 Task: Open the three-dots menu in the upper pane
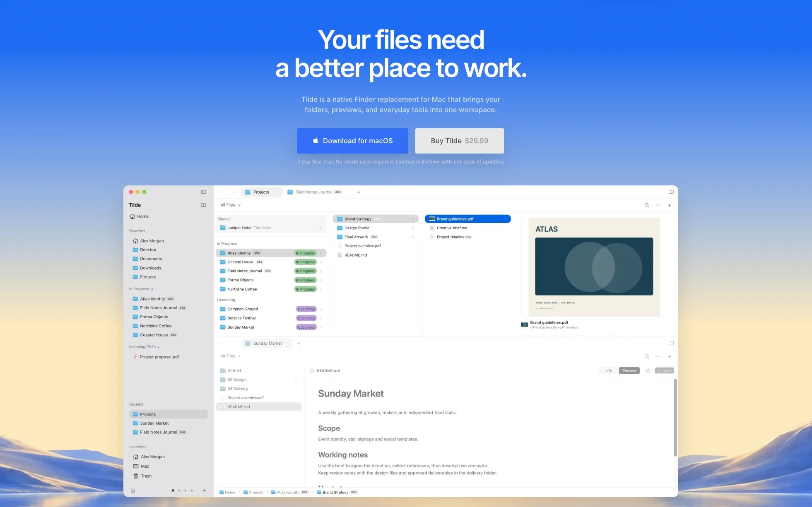coord(658,205)
